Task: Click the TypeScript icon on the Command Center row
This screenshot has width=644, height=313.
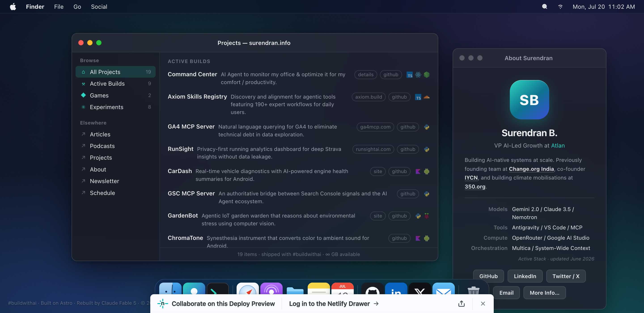Action: pyautogui.click(x=409, y=75)
